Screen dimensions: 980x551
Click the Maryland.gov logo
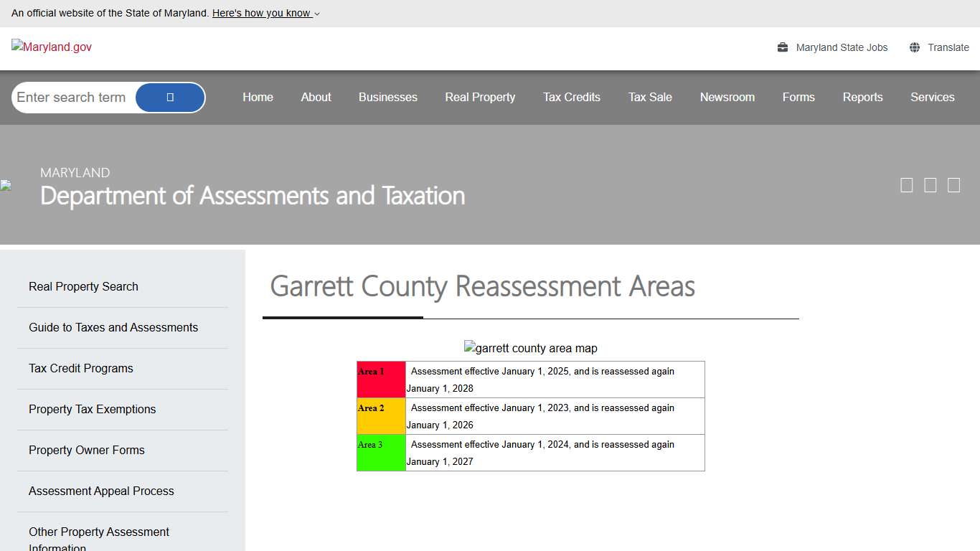click(x=50, y=47)
